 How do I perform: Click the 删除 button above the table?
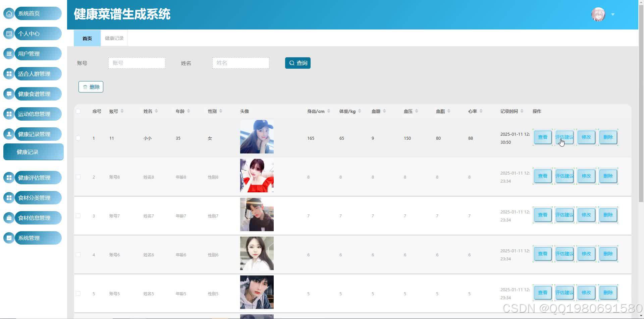point(91,87)
